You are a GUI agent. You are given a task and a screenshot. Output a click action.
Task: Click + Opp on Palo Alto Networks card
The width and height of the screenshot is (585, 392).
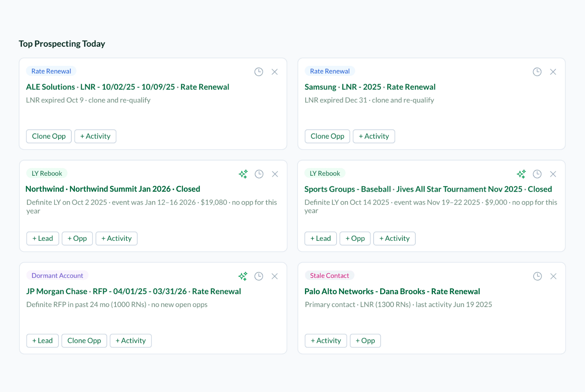click(365, 341)
